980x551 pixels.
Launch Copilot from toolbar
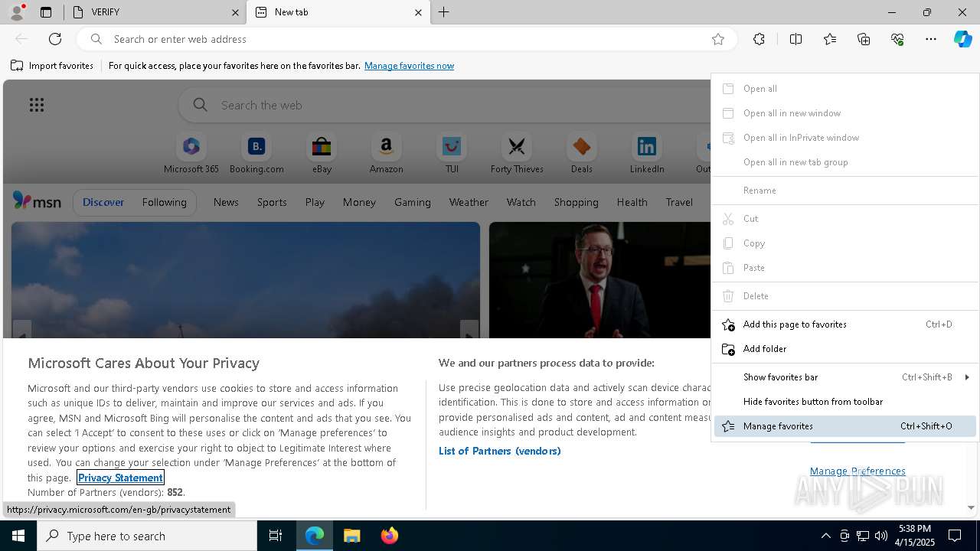(962, 39)
